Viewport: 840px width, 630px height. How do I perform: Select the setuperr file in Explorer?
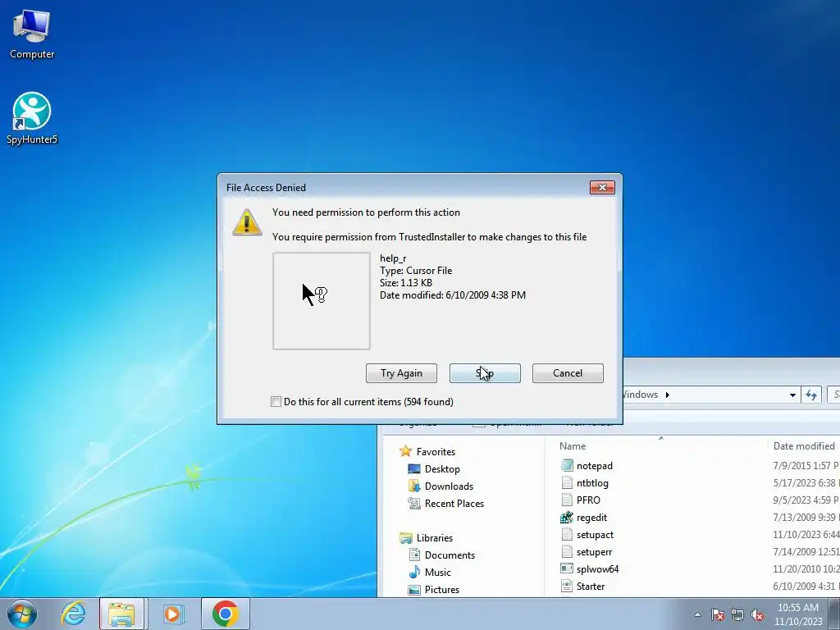(594, 552)
